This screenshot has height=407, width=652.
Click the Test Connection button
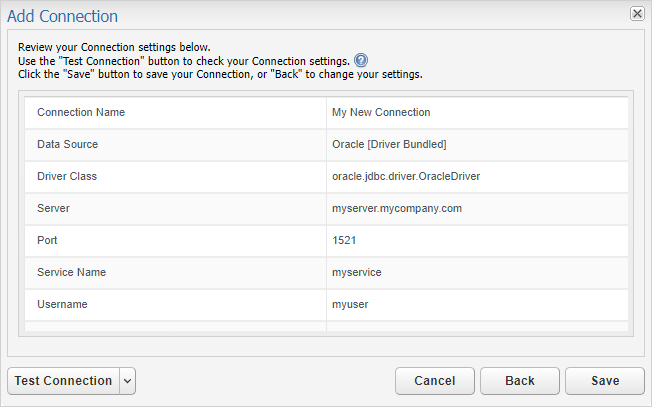(x=64, y=381)
